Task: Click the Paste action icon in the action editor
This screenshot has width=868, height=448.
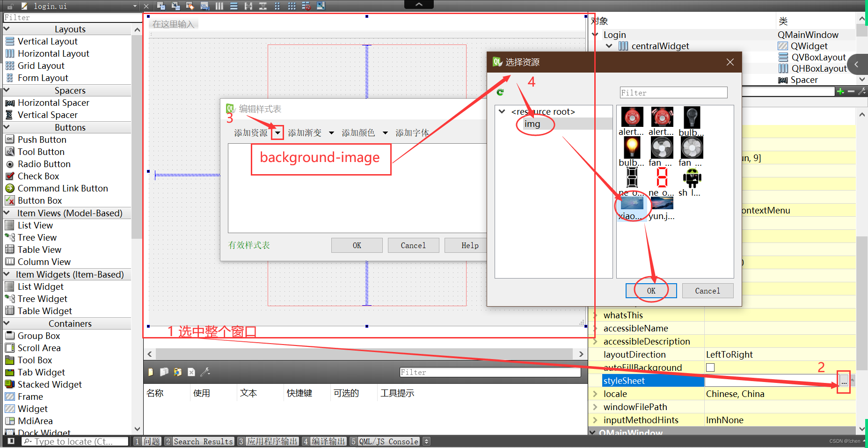Action: 177,372
